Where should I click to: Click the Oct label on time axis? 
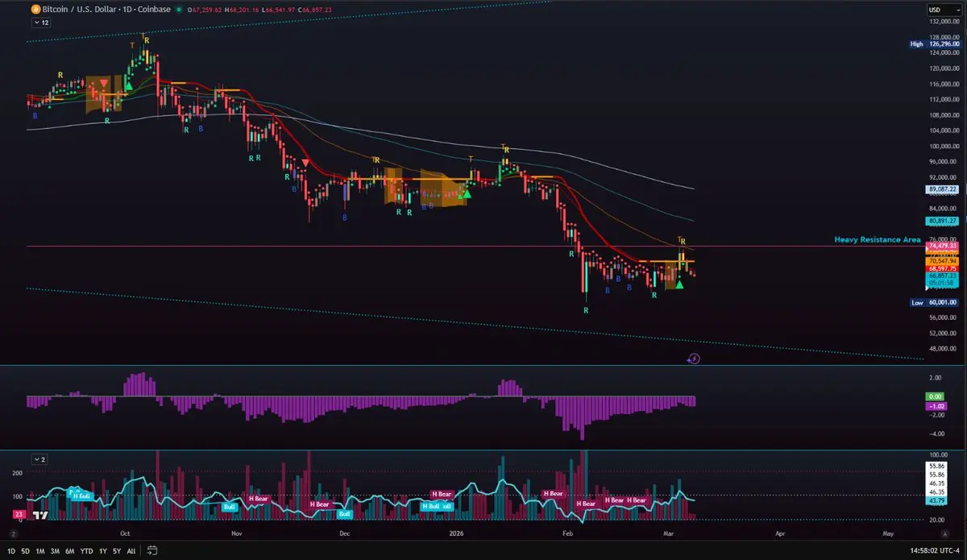(x=125, y=533)
